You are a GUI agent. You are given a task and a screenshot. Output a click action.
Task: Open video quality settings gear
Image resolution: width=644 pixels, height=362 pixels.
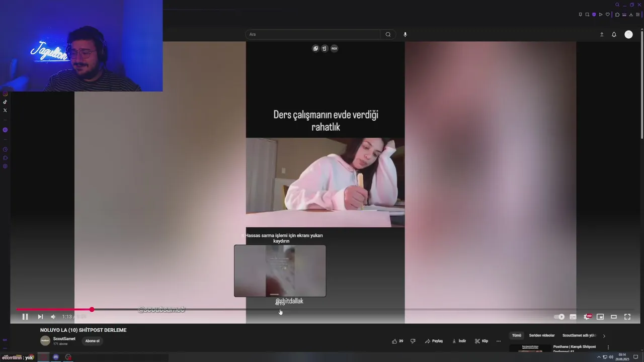pos(587,317)
